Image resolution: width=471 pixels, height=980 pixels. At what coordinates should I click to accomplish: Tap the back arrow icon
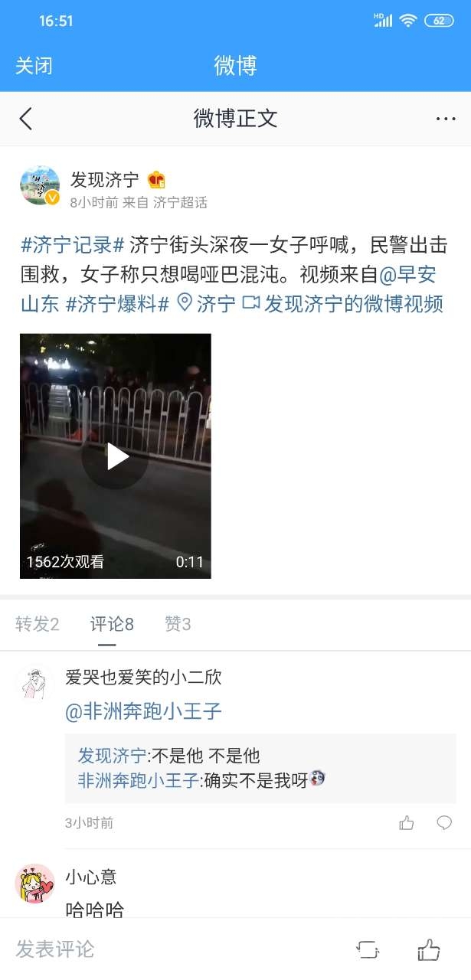click(26, 119)
